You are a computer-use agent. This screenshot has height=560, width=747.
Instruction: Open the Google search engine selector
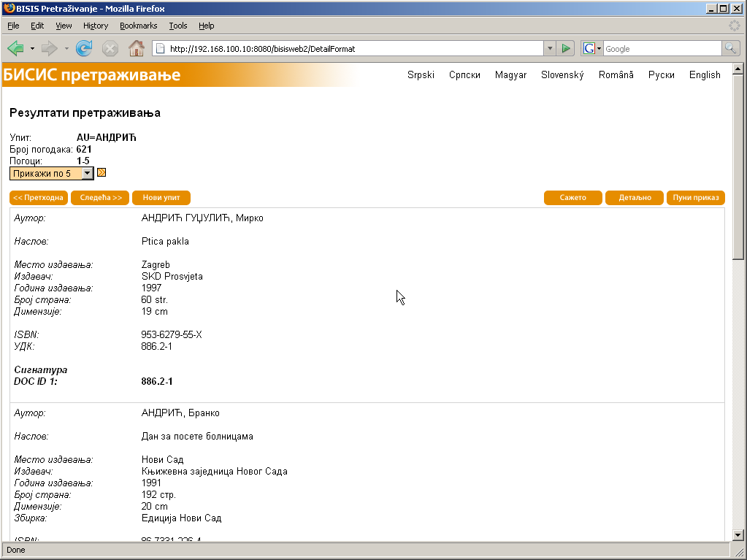pyautogui.click(x=591, y=48)
